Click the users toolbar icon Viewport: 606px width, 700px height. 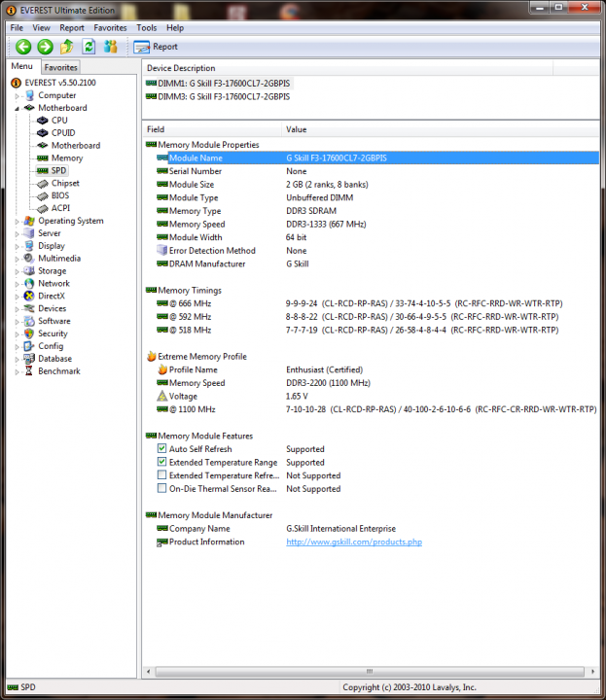(110, 47)
